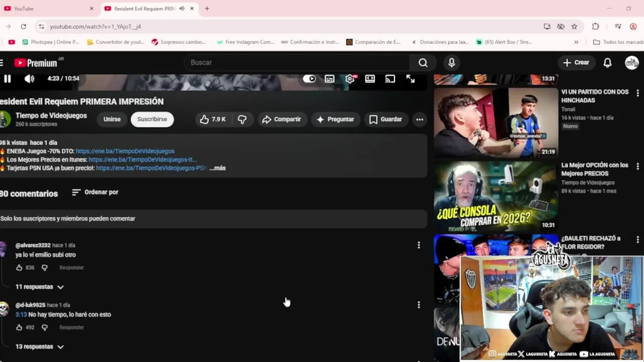
Task: Open Todos los marcadores folder
Action: 618,42
